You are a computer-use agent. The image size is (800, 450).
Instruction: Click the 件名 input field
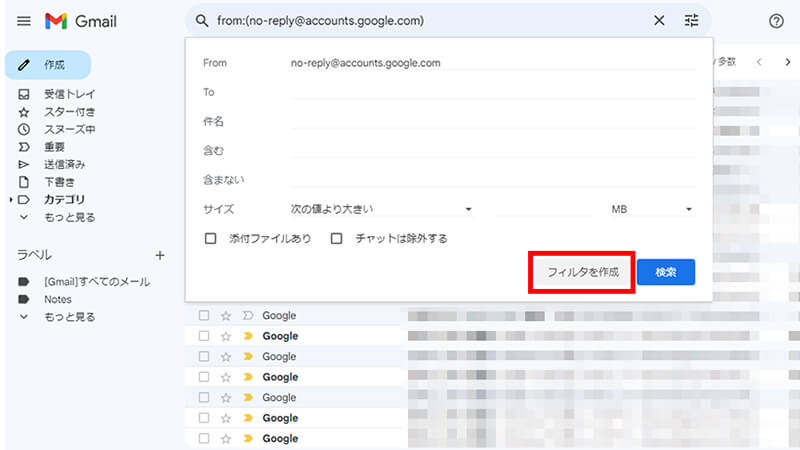[x=492, y=121]
